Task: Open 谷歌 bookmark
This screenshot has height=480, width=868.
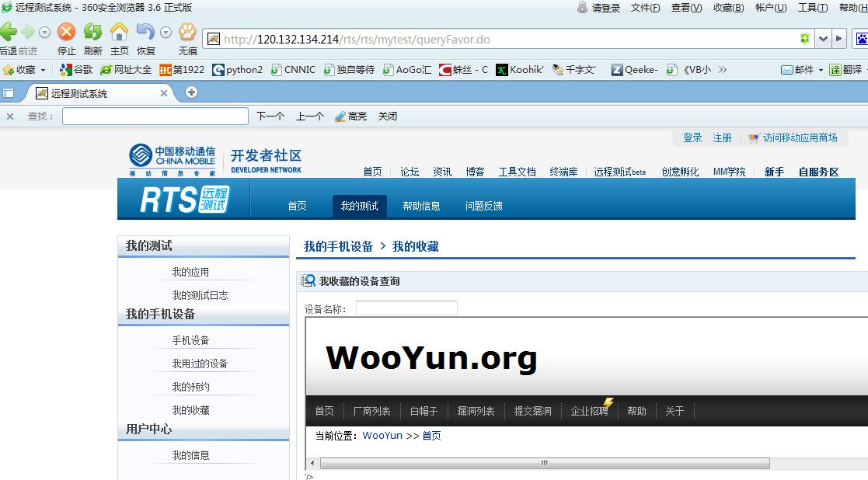Action: [76, 70]
